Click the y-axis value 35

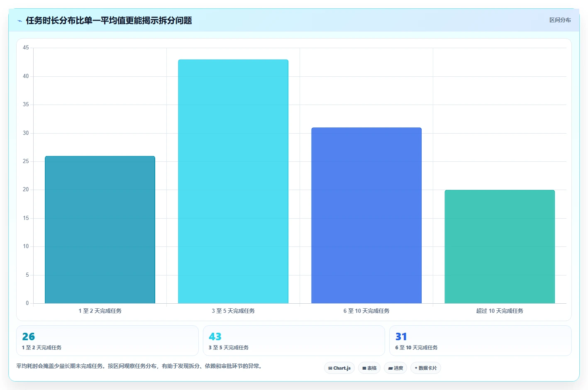point(26,105)
